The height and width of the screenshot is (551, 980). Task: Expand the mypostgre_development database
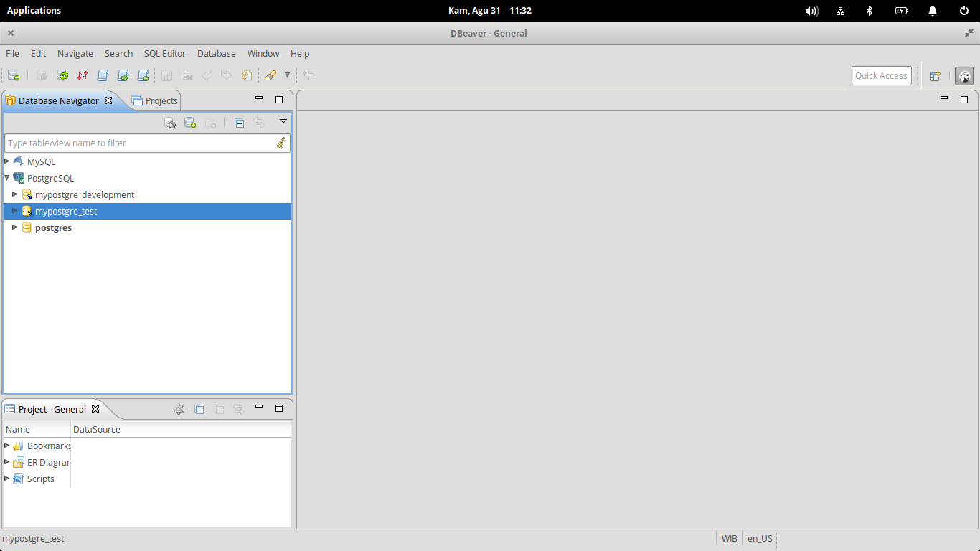(x=14, y=194)
